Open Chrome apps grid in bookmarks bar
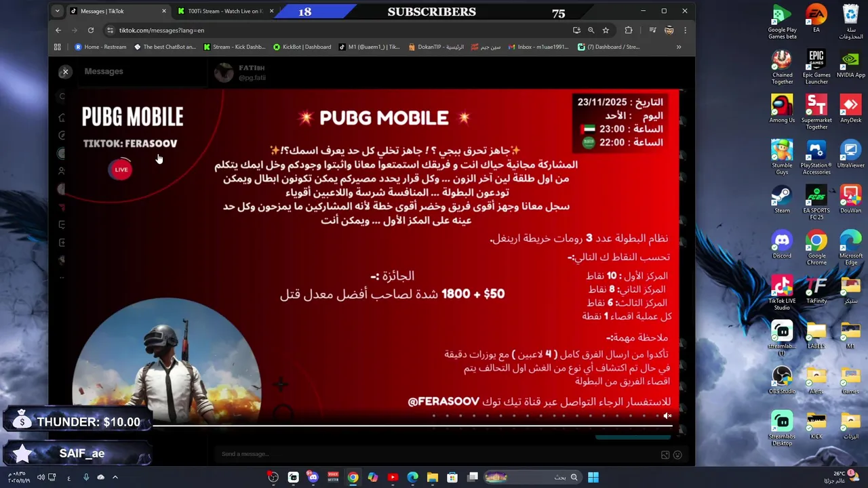The width and height of the screenshot is (868, 488). tap(58, 47)
